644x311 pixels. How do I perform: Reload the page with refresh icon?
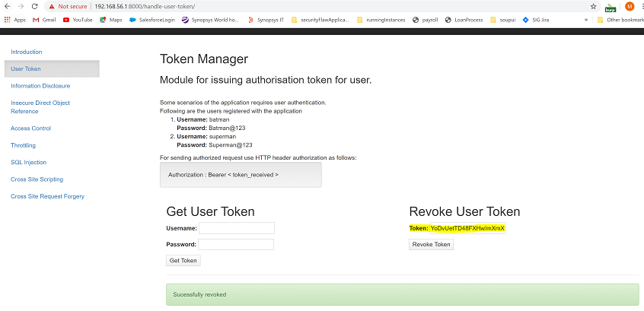point(35,5)
